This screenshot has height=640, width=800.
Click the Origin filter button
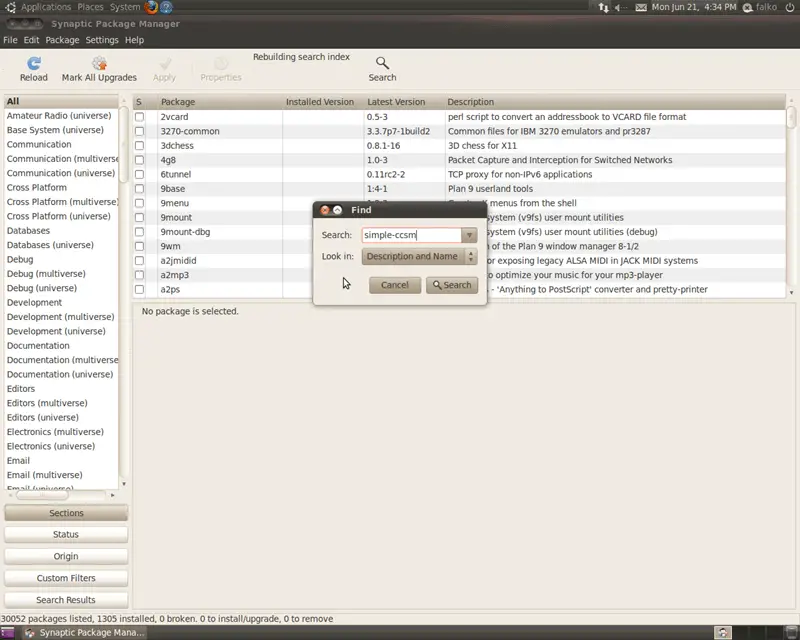tap(66, 556)
